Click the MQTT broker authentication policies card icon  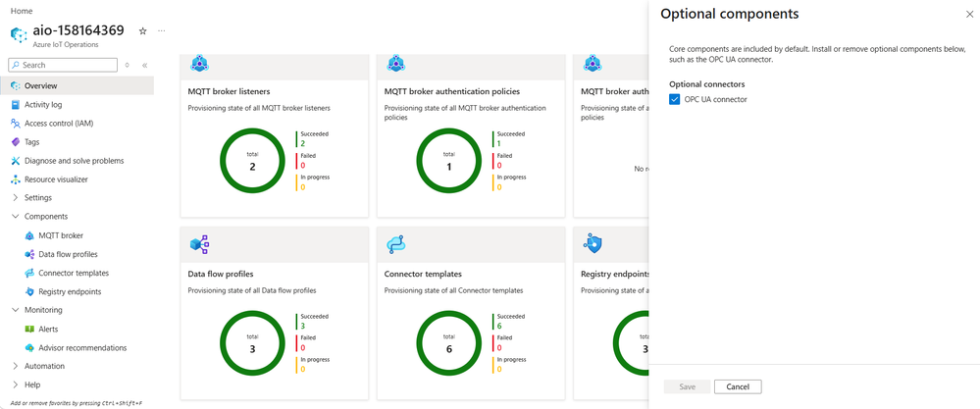(396, 63)
